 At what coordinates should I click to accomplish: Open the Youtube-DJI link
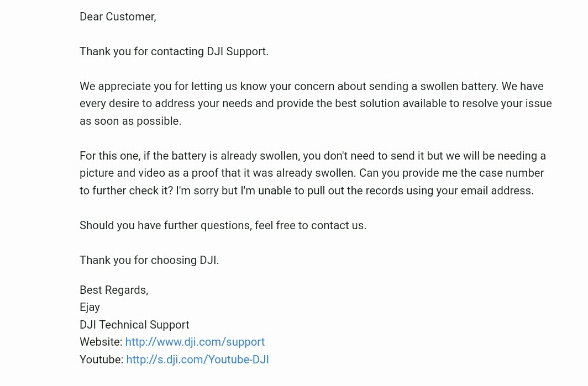click(x=197, y=359)
